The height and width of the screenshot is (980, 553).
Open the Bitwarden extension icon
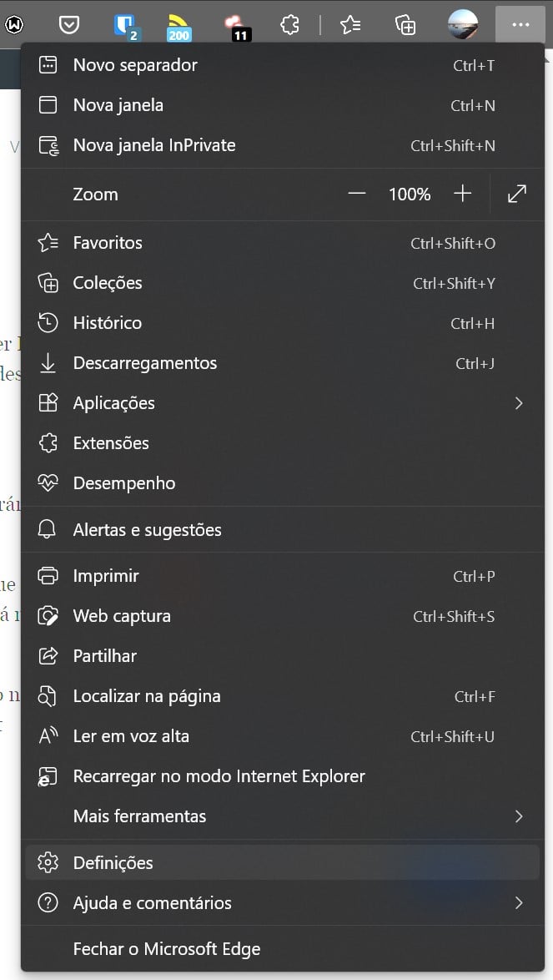(124, 25)
